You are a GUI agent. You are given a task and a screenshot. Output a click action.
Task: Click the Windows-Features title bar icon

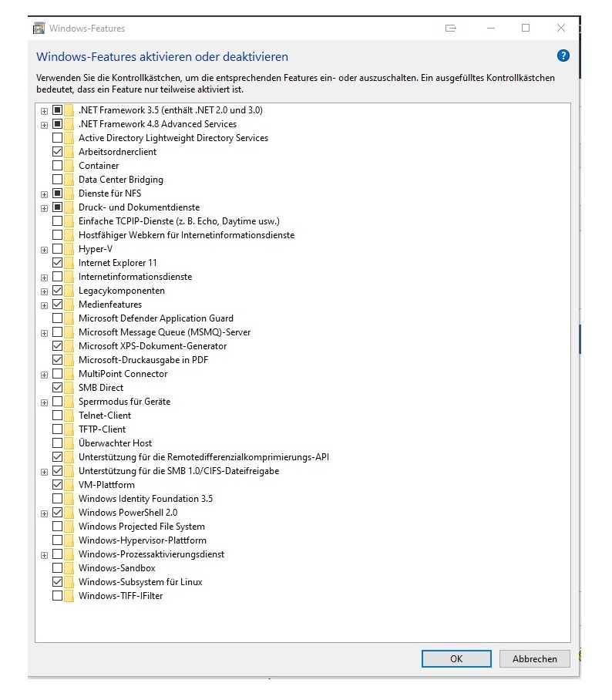39,28
